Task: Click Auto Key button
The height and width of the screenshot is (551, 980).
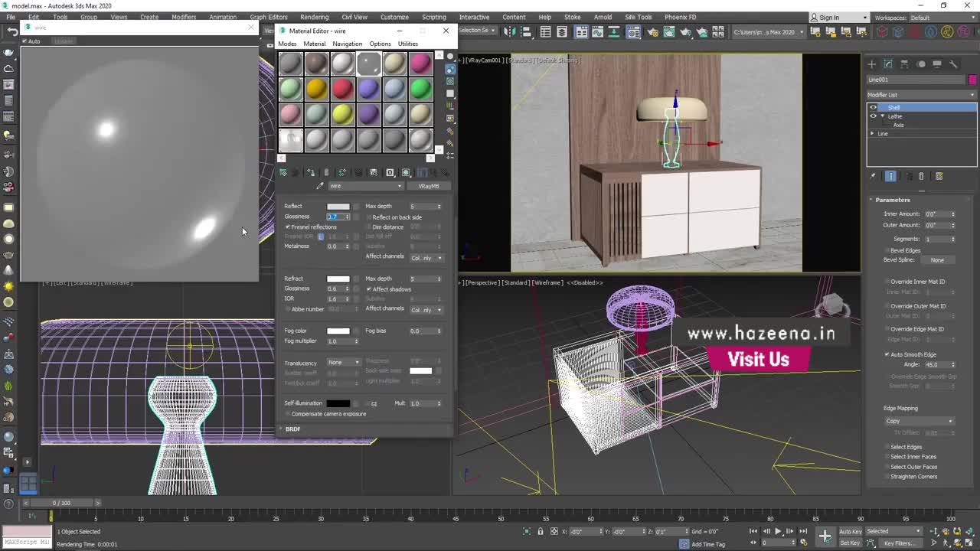Action: click(x=850, y=531)
